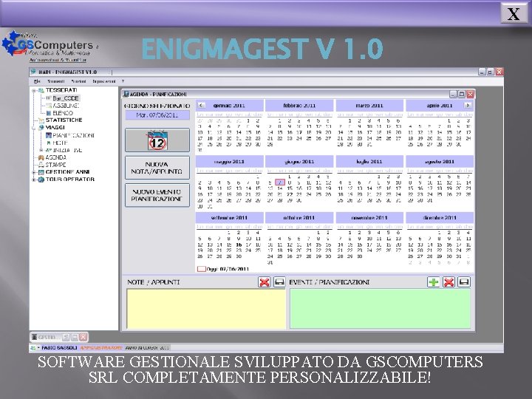This screenshot has height=399, width=532.
Task: Open the AGENDA book icon in the tree
Action: coord(41,157)
